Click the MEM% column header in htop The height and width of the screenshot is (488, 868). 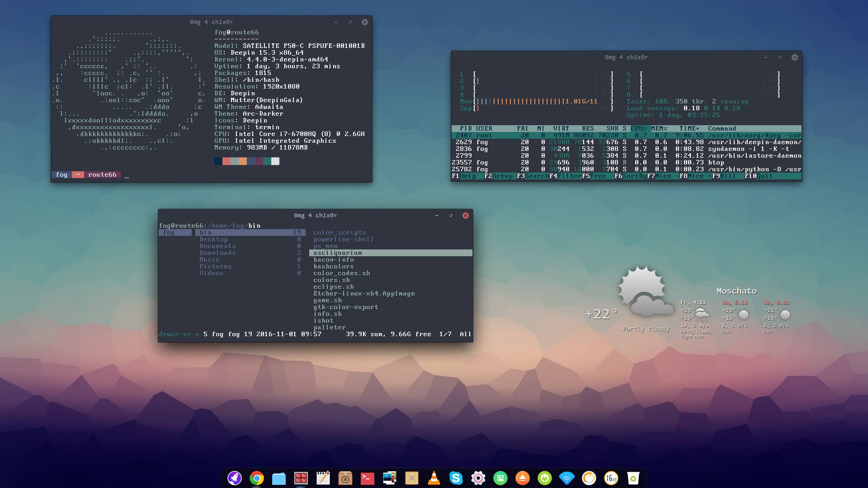coord(659,129)
